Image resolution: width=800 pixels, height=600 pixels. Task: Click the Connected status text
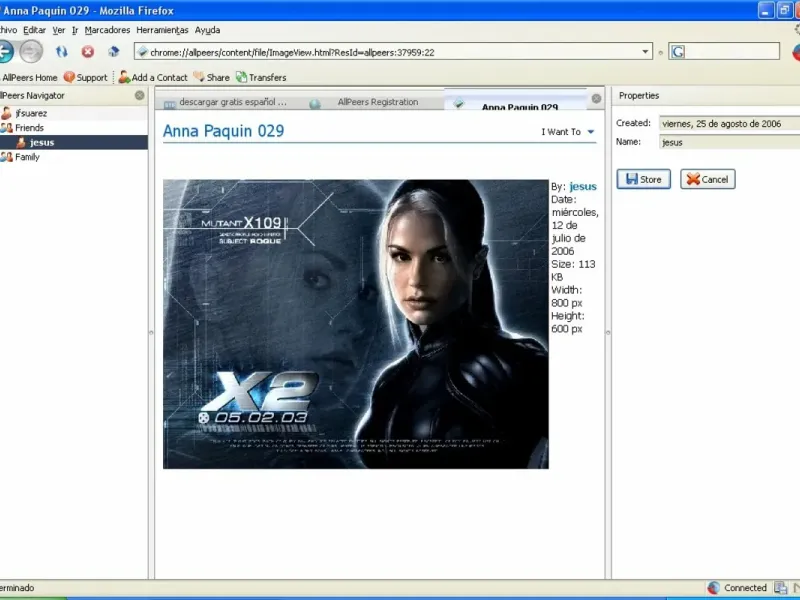pyautogui.click(x=745, y=588)
